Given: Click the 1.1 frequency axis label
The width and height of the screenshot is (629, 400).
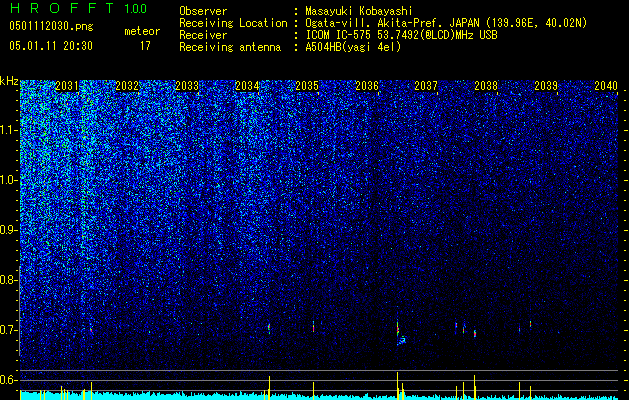Looking at the screenshot, I should click(x=7, y=130).
